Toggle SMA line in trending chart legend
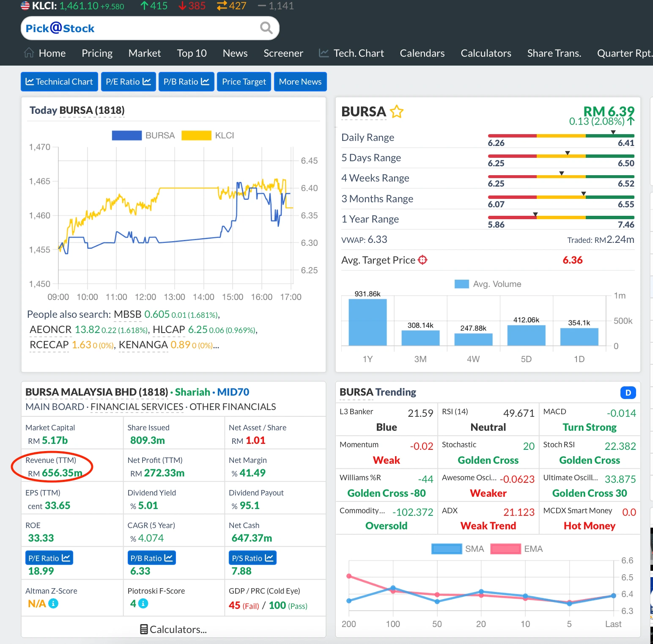 (458, 549)
